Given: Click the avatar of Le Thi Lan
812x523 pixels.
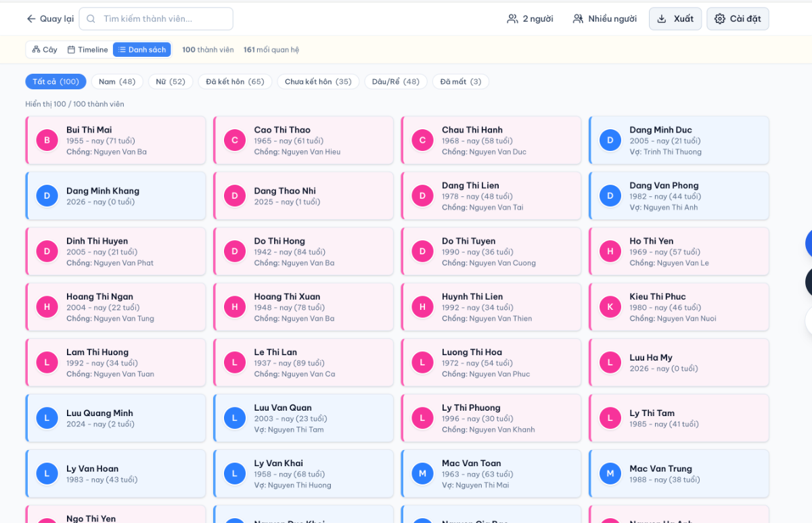Looking at the screenshot, I should coord(235,362).
